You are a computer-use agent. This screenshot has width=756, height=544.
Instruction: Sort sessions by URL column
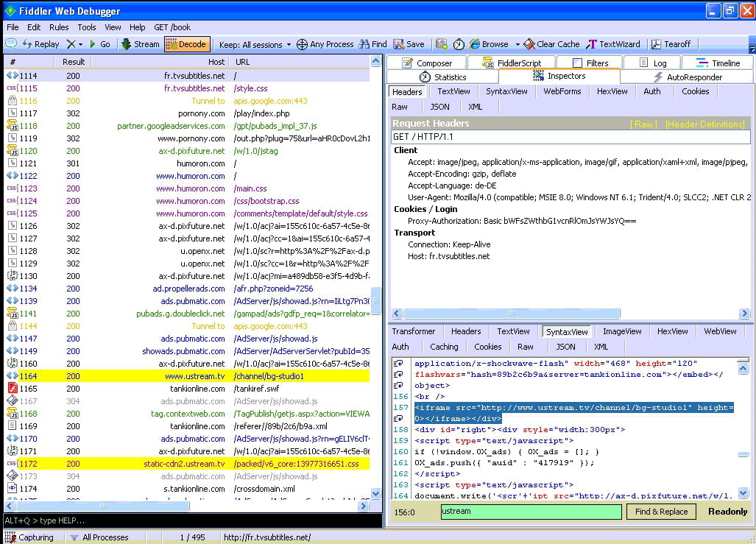pyautogui.click(x=300, y=62)
